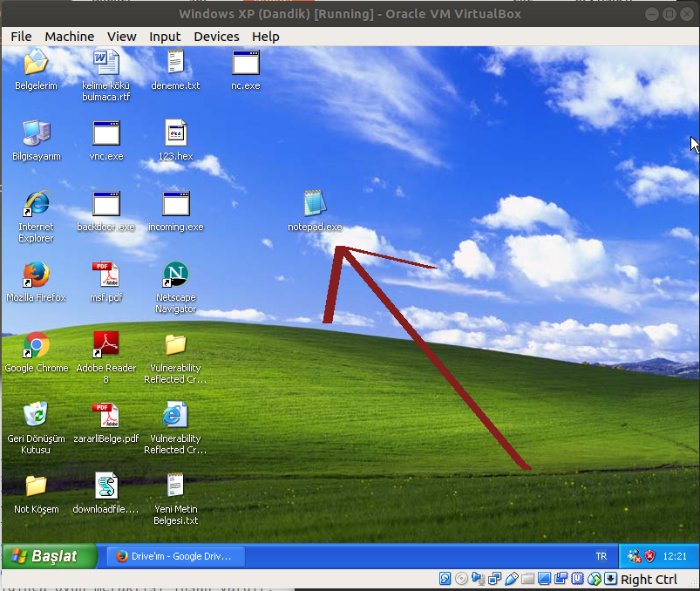The width and height of the screenshot is (700, 591).
Task: Click the overlapping screens icon beside display icon
Action: point(561,579)
